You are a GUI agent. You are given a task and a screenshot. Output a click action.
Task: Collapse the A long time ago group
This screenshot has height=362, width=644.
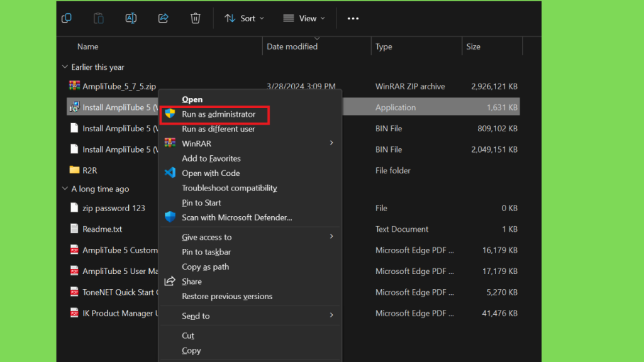coord(65,189)
